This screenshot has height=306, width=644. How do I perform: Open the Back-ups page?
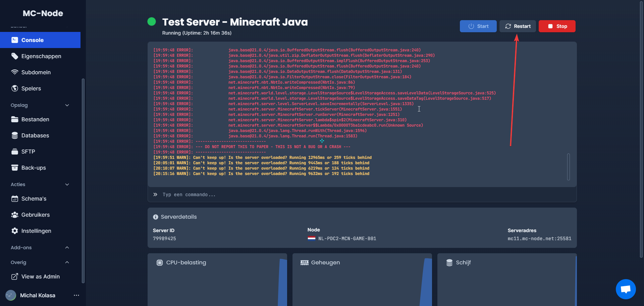point(40,168)
